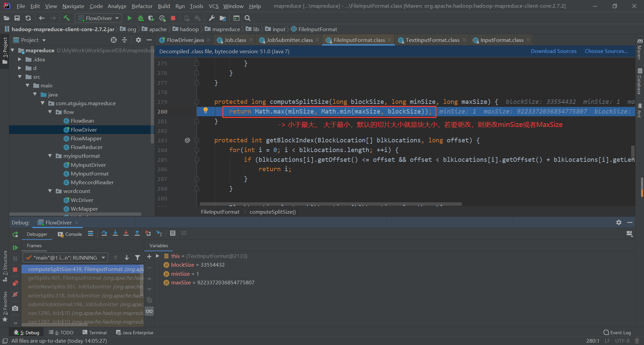Resume program in debug sidebar
Screen dimensions: 644x345
(x=15, y=248)
